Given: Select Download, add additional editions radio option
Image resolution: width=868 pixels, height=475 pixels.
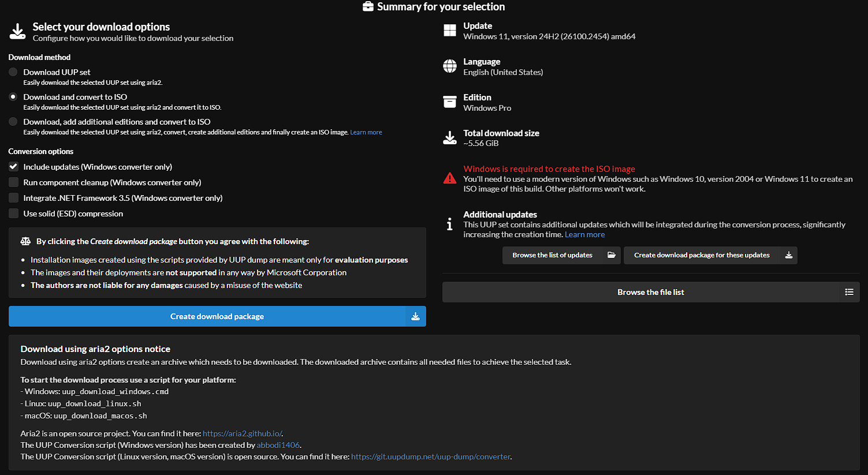Looking at the screenshot, I should point(13,122).
